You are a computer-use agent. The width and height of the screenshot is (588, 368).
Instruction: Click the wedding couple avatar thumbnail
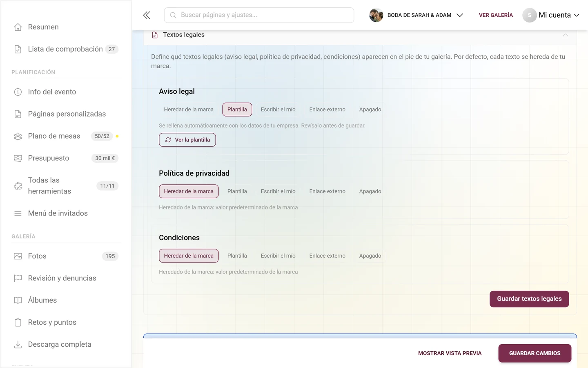click(376, 15)
